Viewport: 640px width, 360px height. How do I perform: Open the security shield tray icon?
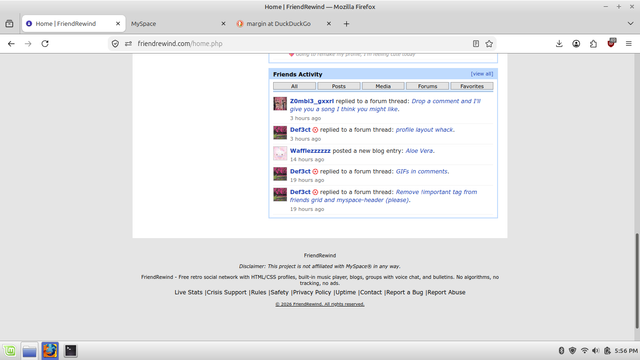click(x=573, y=351)
